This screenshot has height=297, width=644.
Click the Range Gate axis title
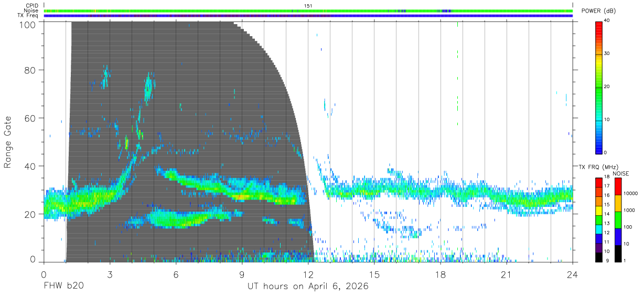(8, 141)
